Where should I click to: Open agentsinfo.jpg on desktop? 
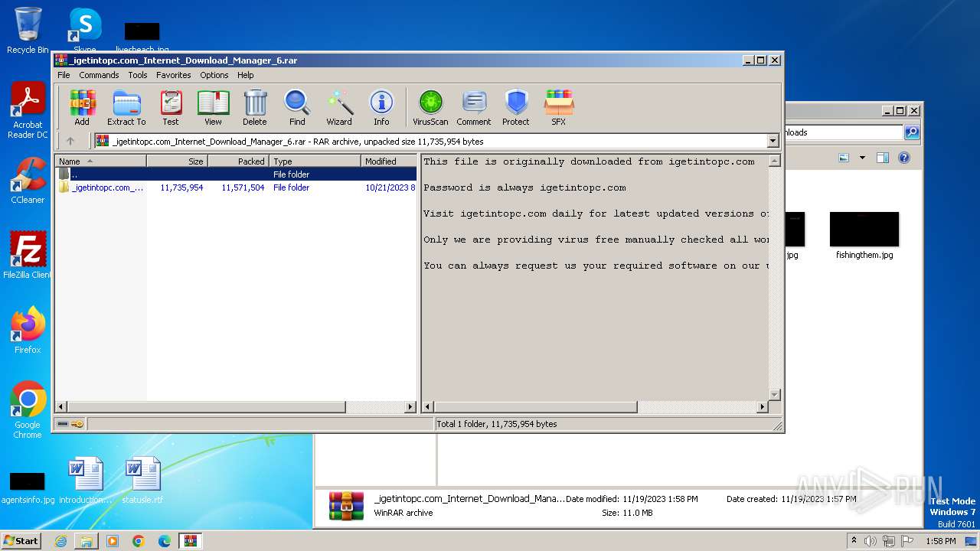(28, 488)
